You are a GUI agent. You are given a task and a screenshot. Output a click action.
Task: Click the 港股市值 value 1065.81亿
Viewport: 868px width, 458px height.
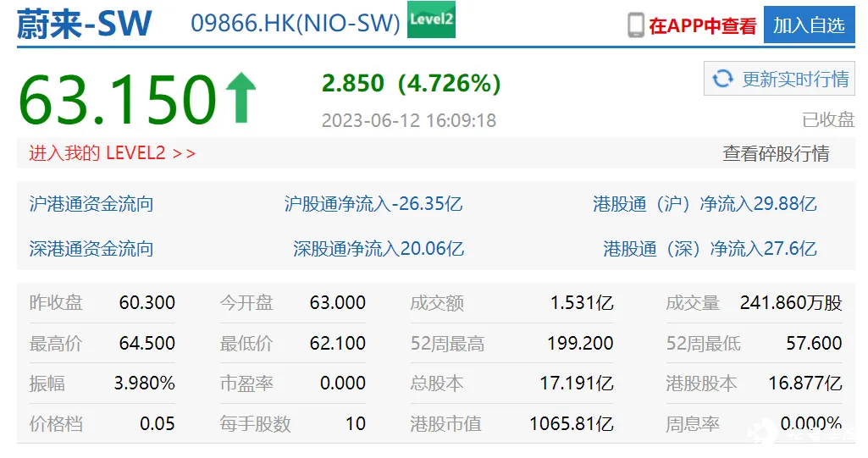point(571,423)
